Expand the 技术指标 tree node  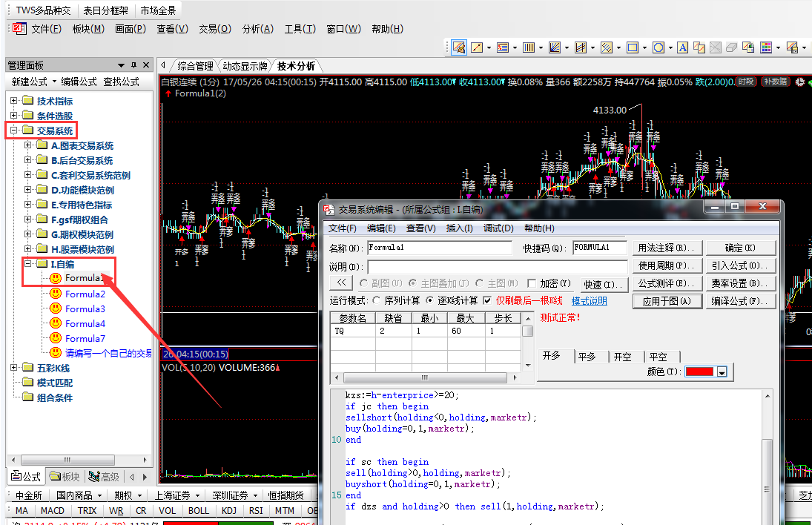(13, 100)
